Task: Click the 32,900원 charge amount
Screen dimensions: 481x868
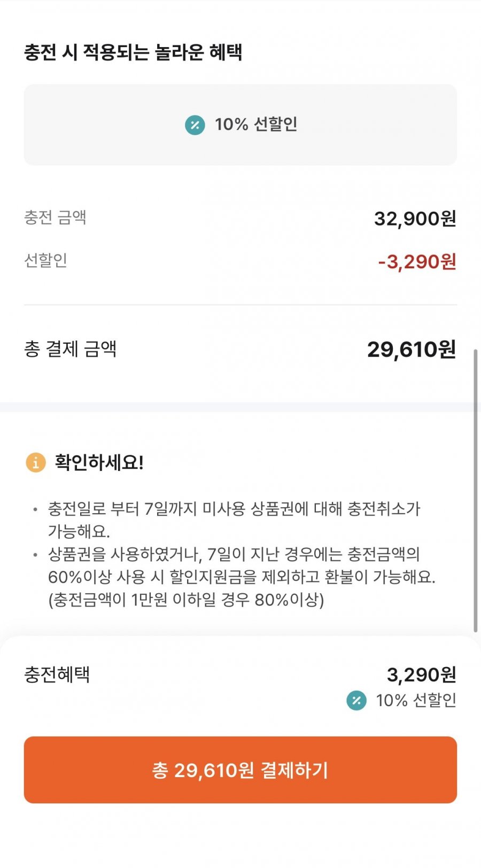Action: 415,219
